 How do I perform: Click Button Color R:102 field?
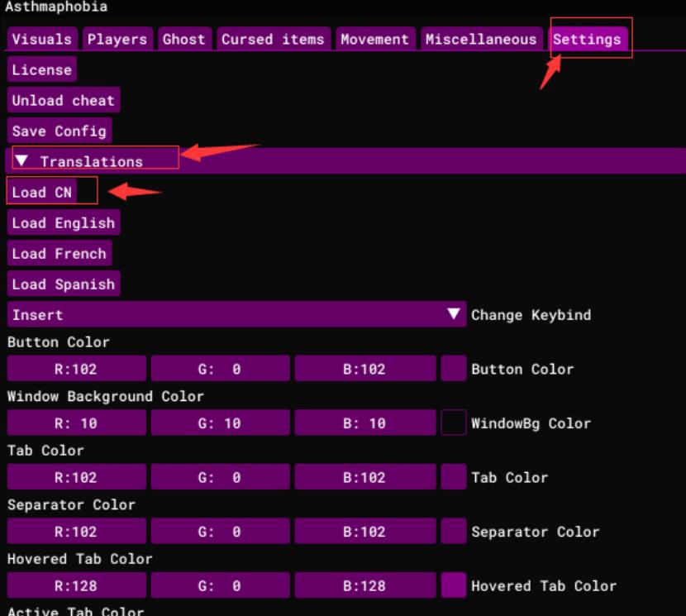pos(77,368)
